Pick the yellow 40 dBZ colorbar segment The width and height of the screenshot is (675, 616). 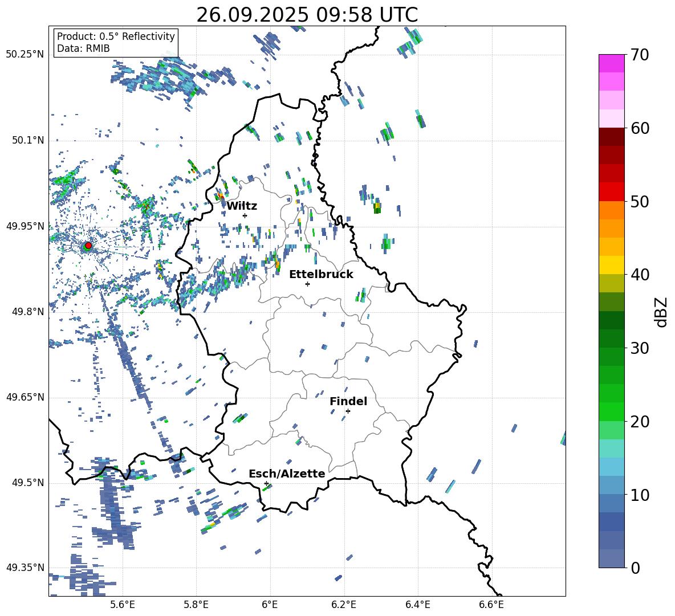click(612, 265)
